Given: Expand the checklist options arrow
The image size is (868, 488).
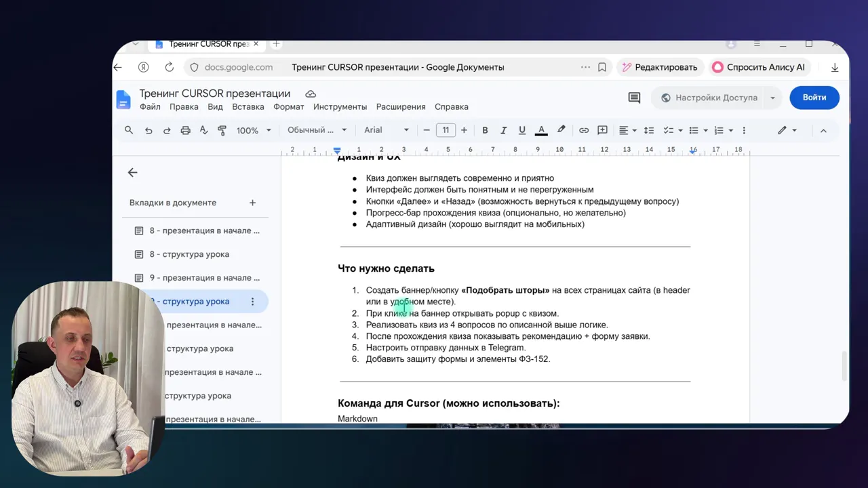Looking at the screenshot, I should [x=680, y=130].
